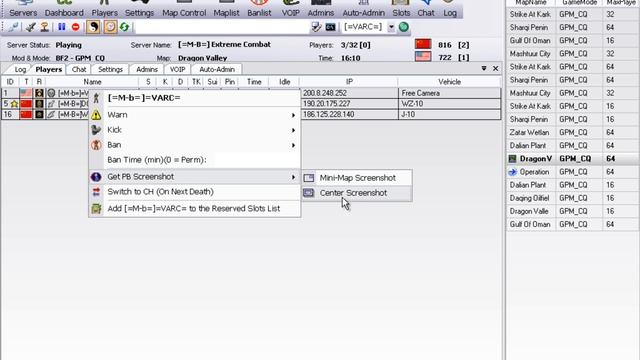The height and width of the screenshot is (360, 640).
Task: Open the Servers toolbar section
Action: [x=23, y=9]
